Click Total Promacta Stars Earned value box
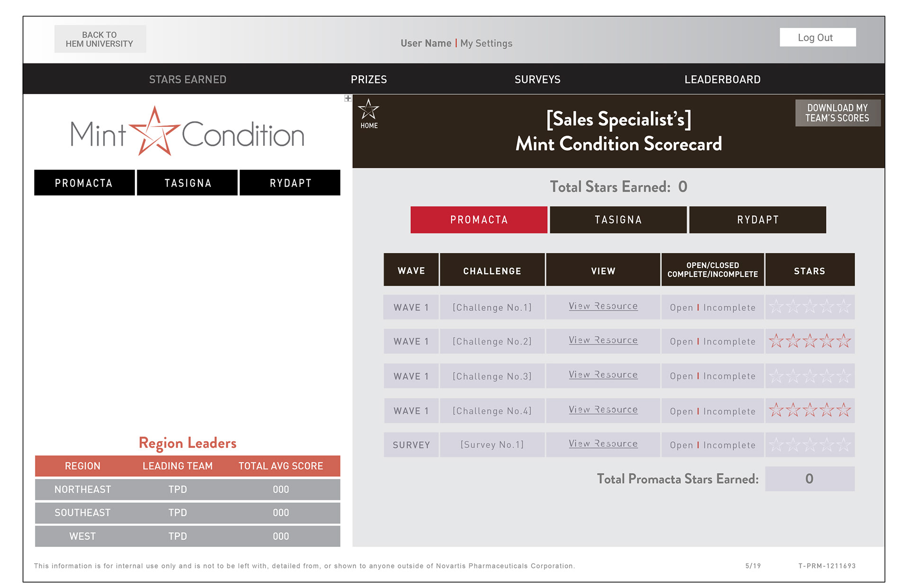909x588 pixels. [810, 479]
